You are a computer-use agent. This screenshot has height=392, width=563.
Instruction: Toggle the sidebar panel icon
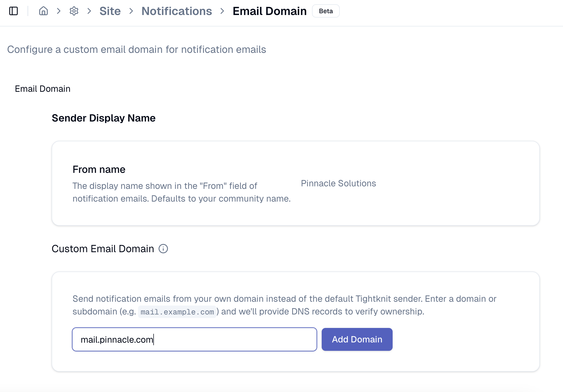click(13, 11)
